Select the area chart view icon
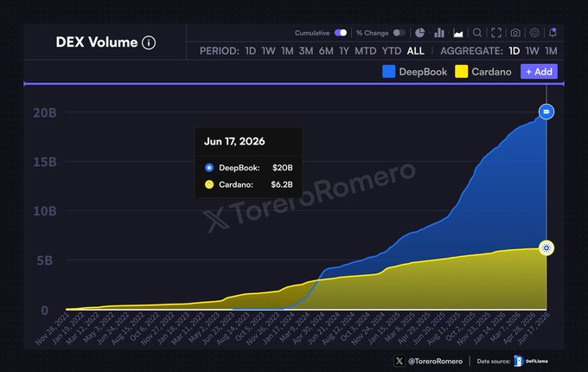588x372 pixels. tap(458, 33)
